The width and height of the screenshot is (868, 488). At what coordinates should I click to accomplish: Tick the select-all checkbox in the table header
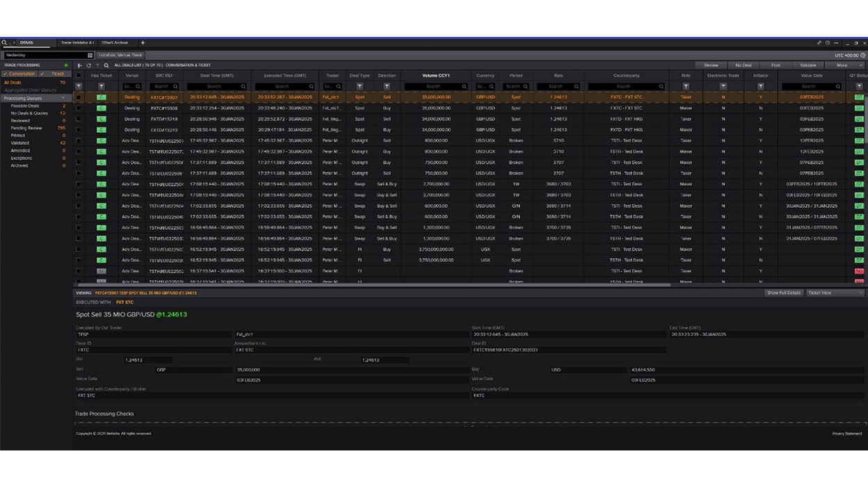click(x=79, y=76)
